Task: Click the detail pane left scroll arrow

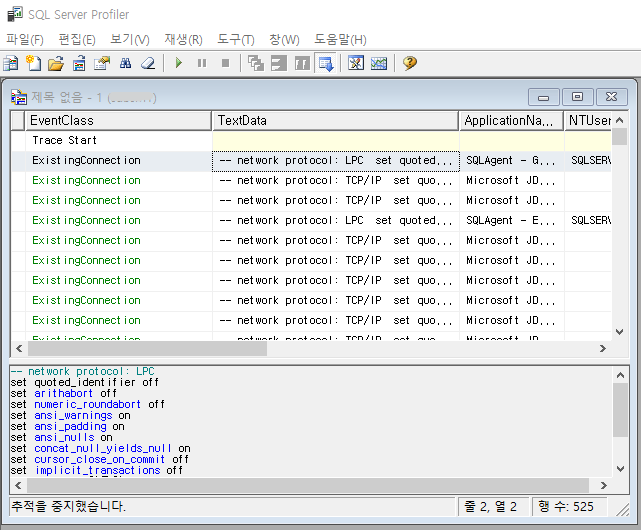Action: pos(18,485)
